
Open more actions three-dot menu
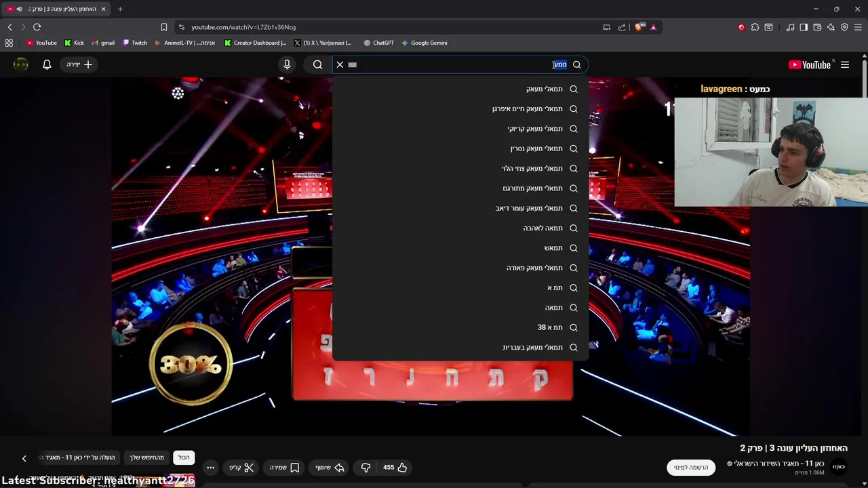click(210, 468)
